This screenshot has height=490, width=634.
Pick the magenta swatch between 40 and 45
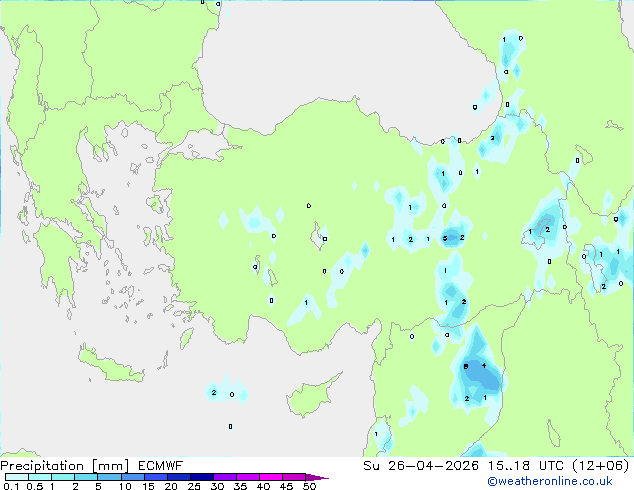(x=271, y=477)
